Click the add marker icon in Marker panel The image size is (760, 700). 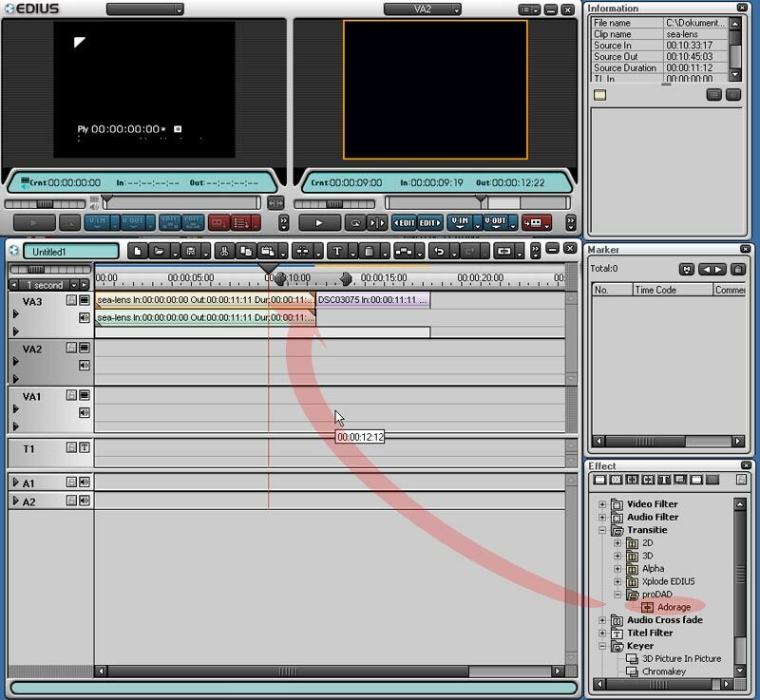point(686,270)
